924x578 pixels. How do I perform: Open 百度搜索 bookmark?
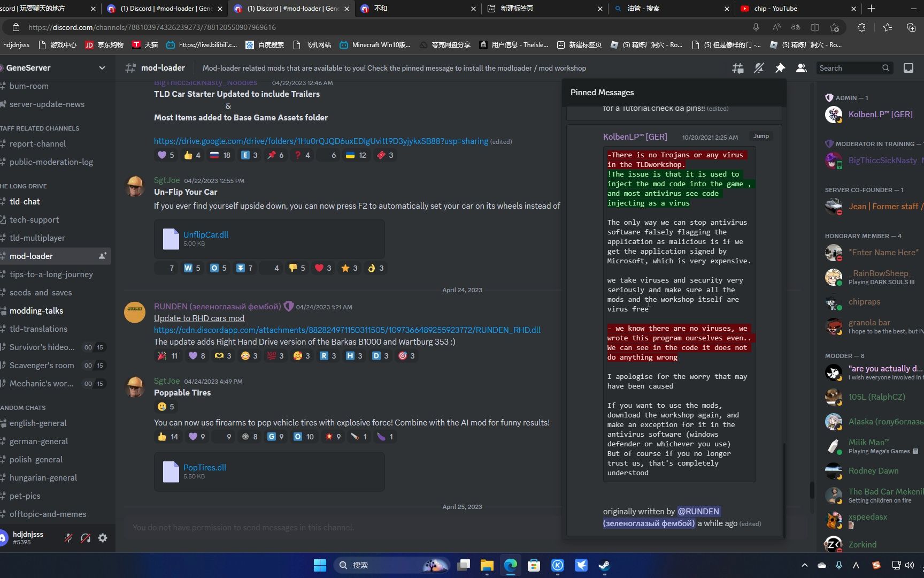click(x=265, y=45)
